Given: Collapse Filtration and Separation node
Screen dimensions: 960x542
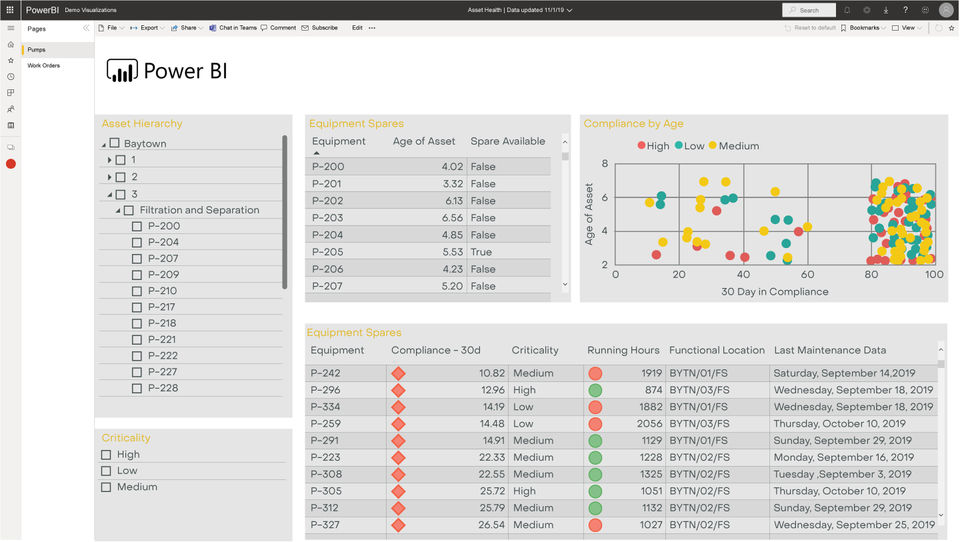Looking at the screenshot, I should tap(118, 211).
